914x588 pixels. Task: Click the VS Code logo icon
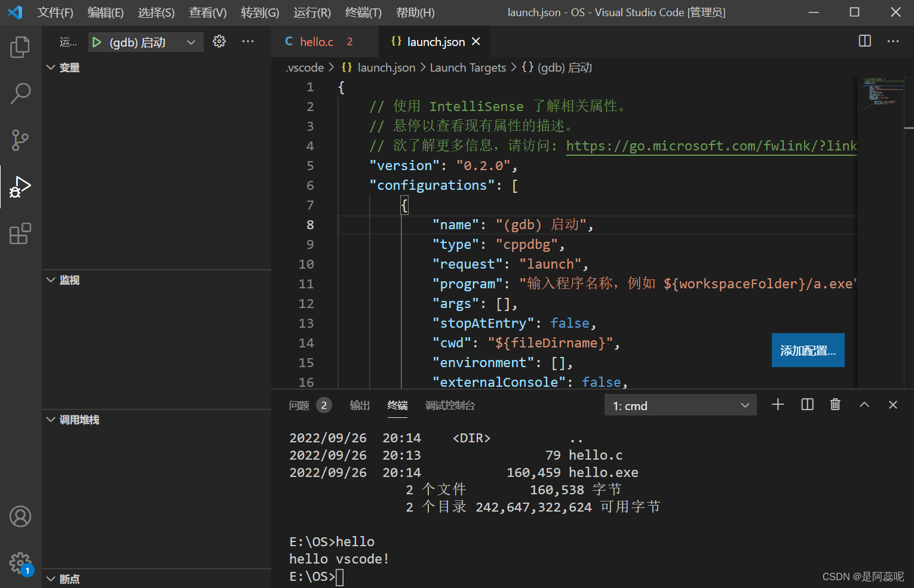coord(15,12)
